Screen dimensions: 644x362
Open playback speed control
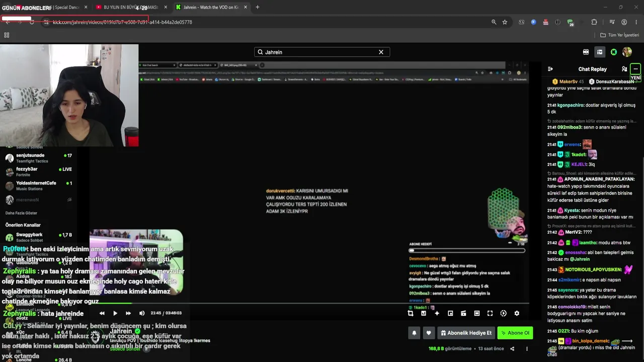pyautogui.click(x=504, y=313)
